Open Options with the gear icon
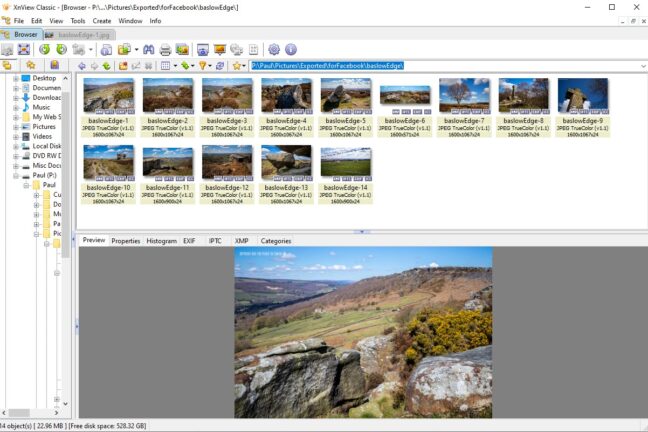Screen dimensions: 648x432 tap(274, 50)
